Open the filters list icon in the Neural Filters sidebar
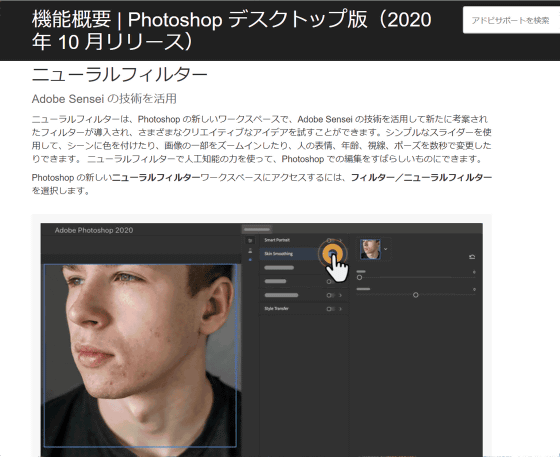The height and width of the screenshot is (457, 560). [250, 240]
